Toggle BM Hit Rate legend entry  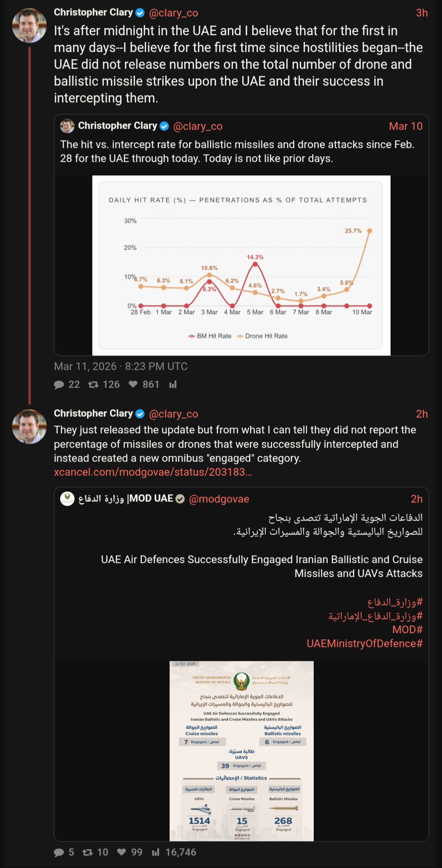click(x=210, y=336)
